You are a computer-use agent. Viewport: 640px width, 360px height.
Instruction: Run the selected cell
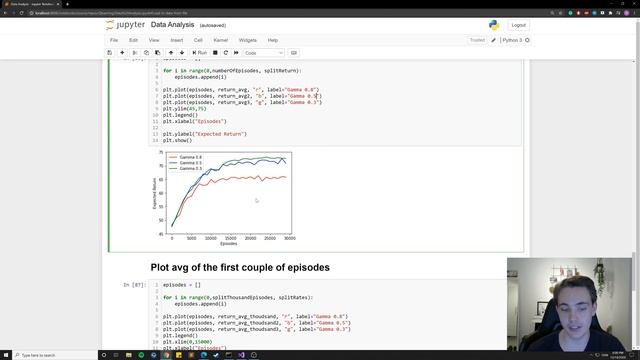tap(200, 53)
